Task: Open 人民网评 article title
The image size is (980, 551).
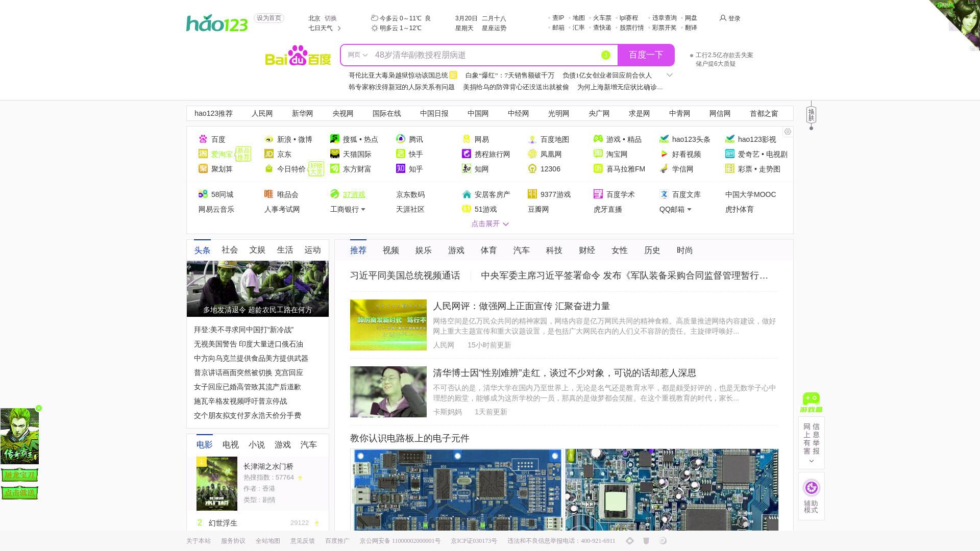Action: point(522,306)
